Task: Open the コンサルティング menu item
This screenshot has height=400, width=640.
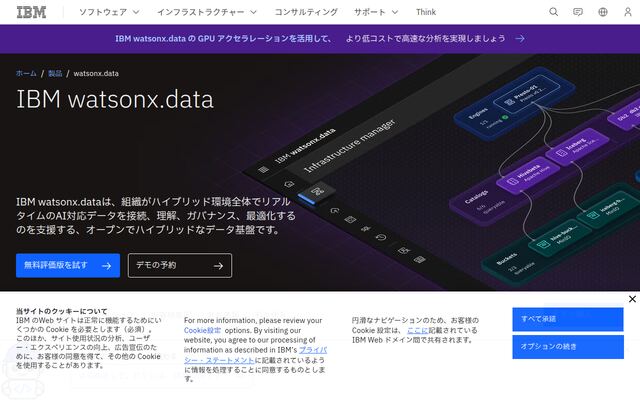Action: click(306, 12)
